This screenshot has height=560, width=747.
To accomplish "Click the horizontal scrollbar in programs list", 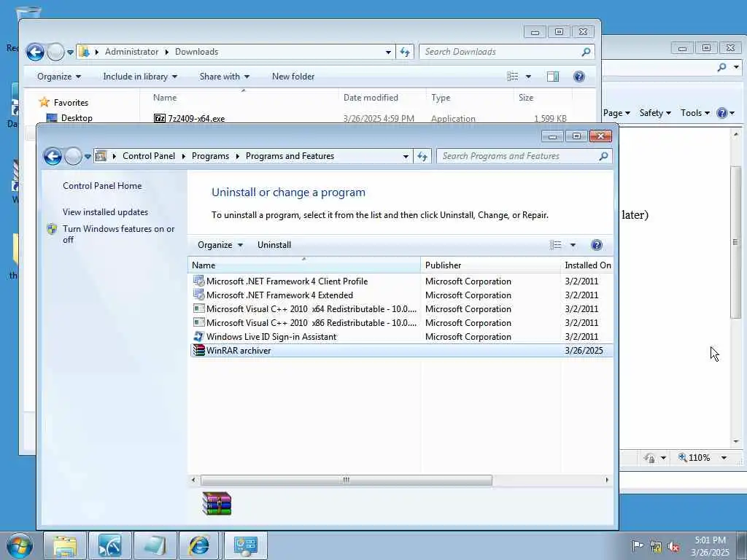I will coord(346,480).
